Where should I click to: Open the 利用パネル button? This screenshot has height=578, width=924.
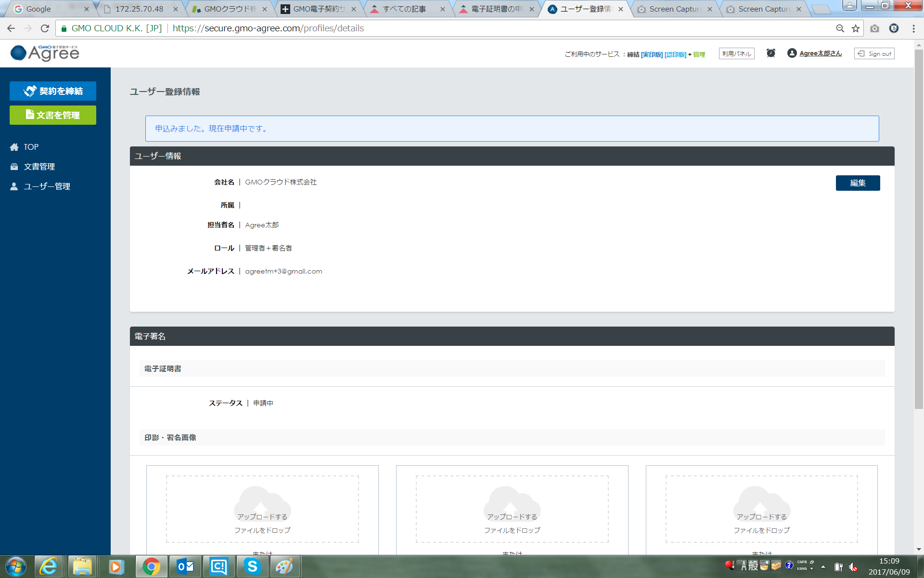pos(736,53)
